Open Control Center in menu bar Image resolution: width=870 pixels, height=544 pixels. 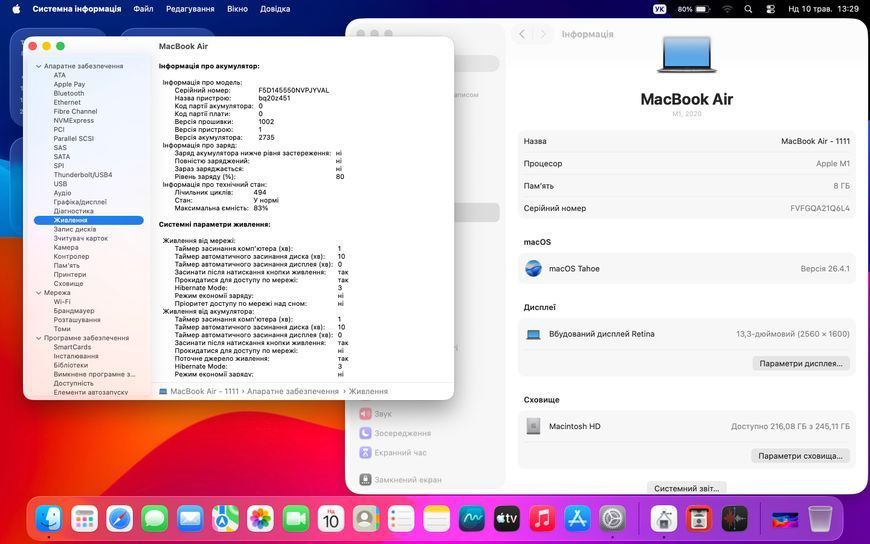point(770,9)
